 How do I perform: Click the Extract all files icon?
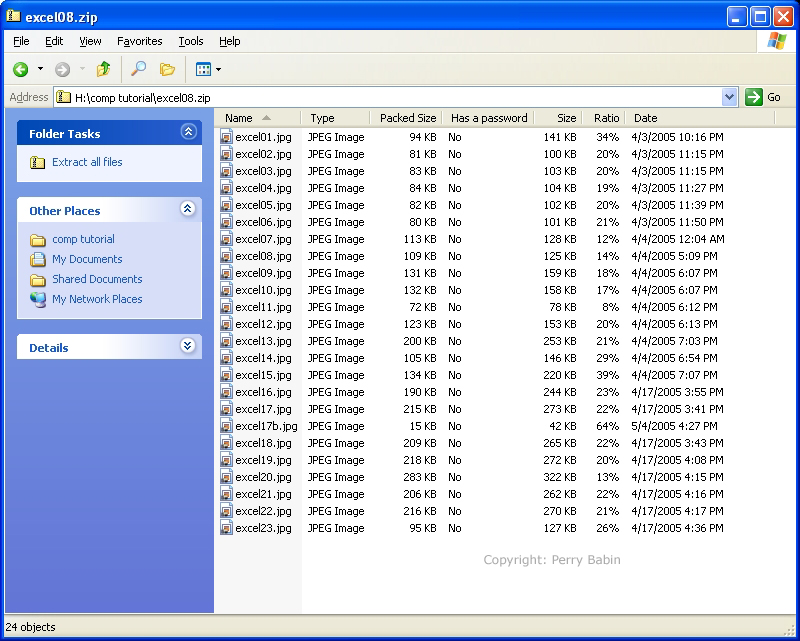tap(38, 162)
